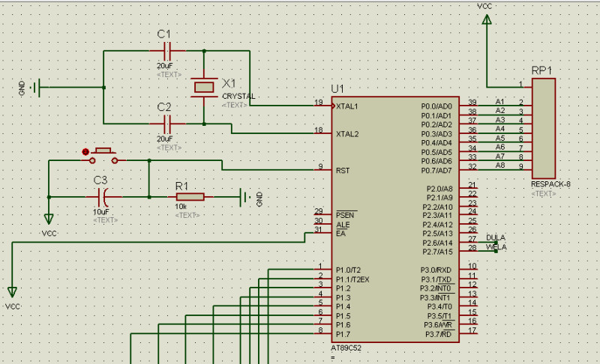Click the C2 capacitor symbol
Viewport: 600px width, 364px height.
pyautogui.click(x=167, y=123)
